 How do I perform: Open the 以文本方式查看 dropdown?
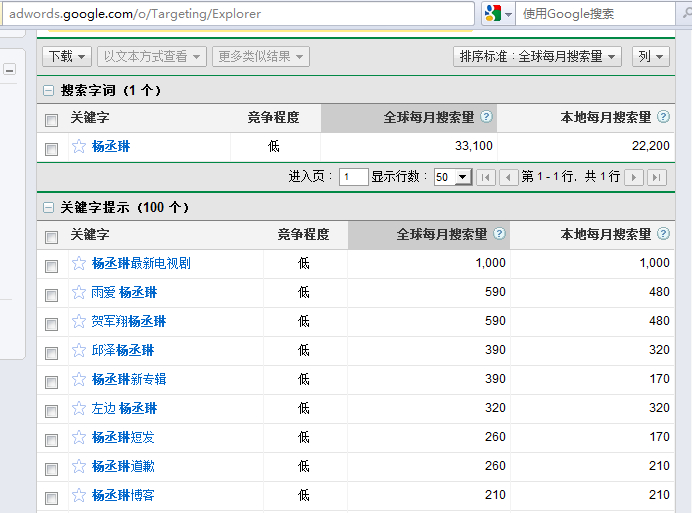[x=152, y=57]
